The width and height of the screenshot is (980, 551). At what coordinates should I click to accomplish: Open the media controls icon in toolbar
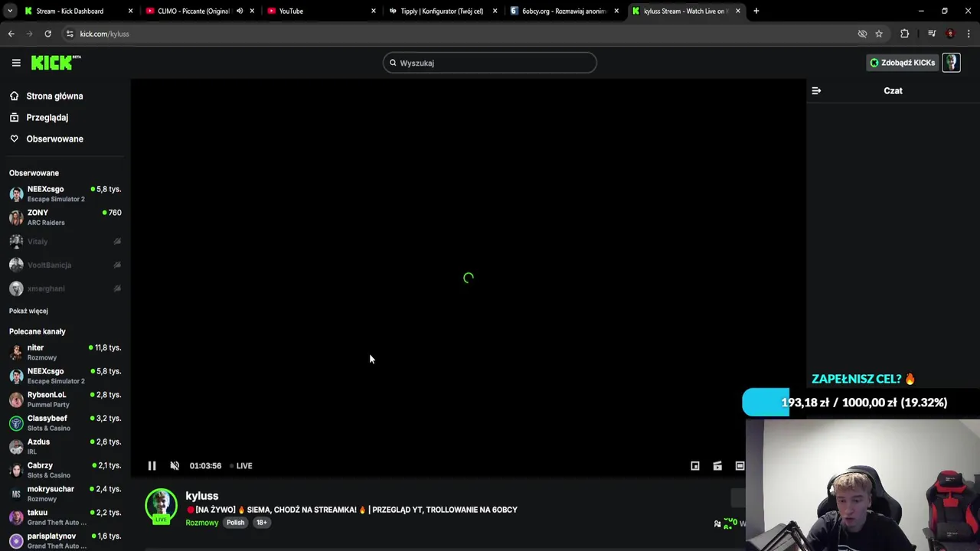point(932,34)
